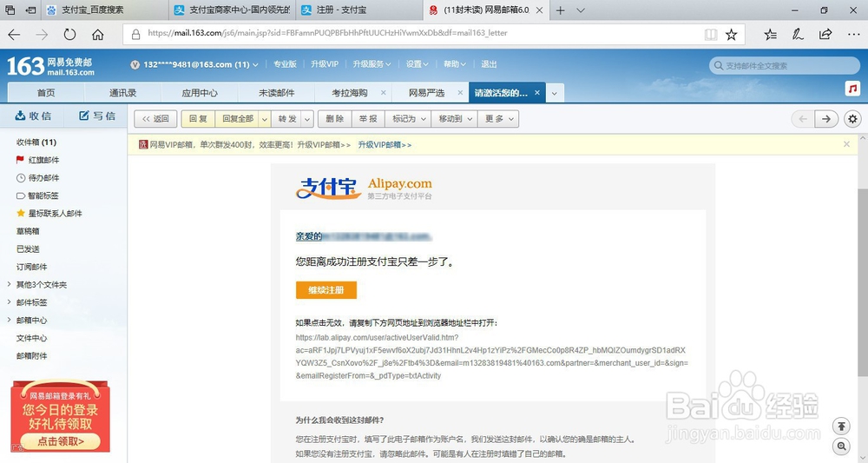Click the page vertical scrollbar
The height and width of the screenshot is (463, 868).
(x=863, y=282)
